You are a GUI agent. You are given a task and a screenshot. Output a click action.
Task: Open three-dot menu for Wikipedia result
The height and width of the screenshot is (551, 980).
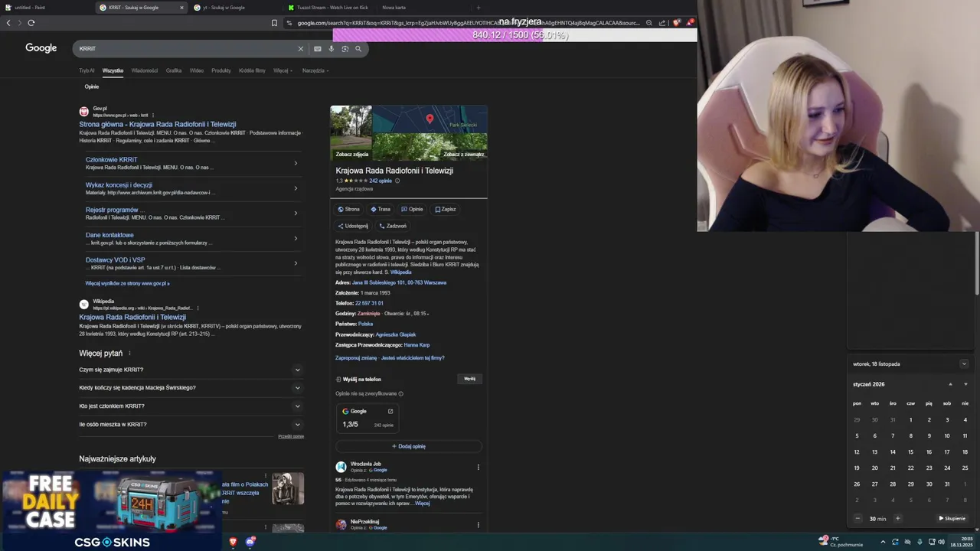198,308
